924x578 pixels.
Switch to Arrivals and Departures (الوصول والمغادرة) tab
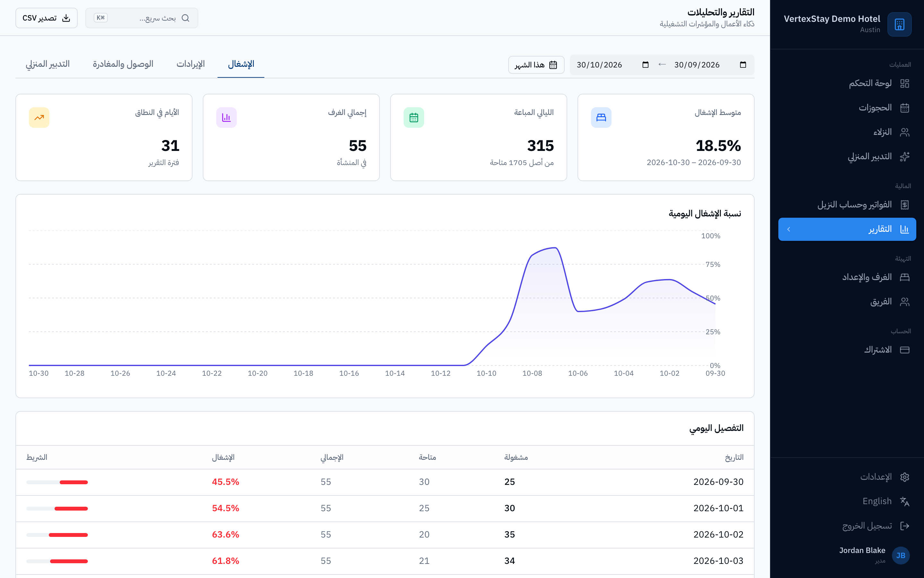[x=123, y=64]
